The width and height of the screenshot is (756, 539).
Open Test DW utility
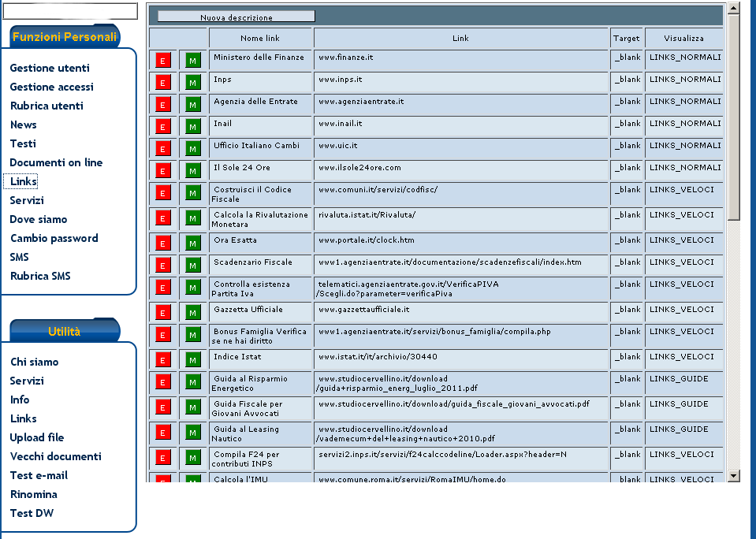pos(32,513)
